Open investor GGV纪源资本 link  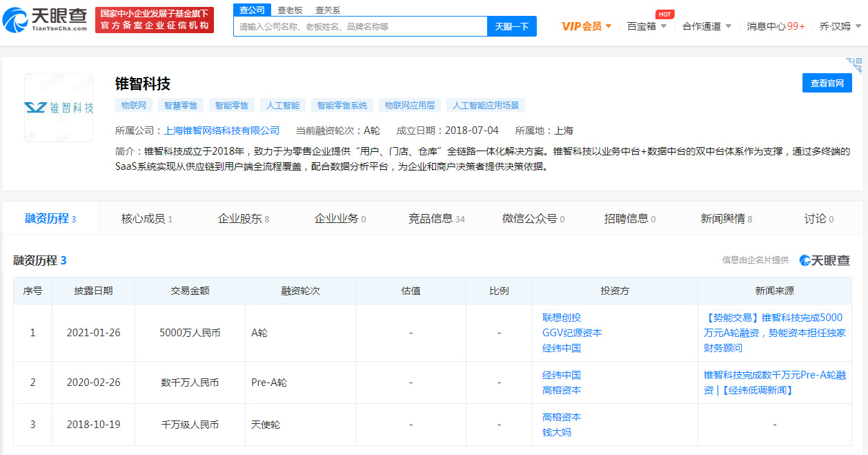[x=572, y=333]
